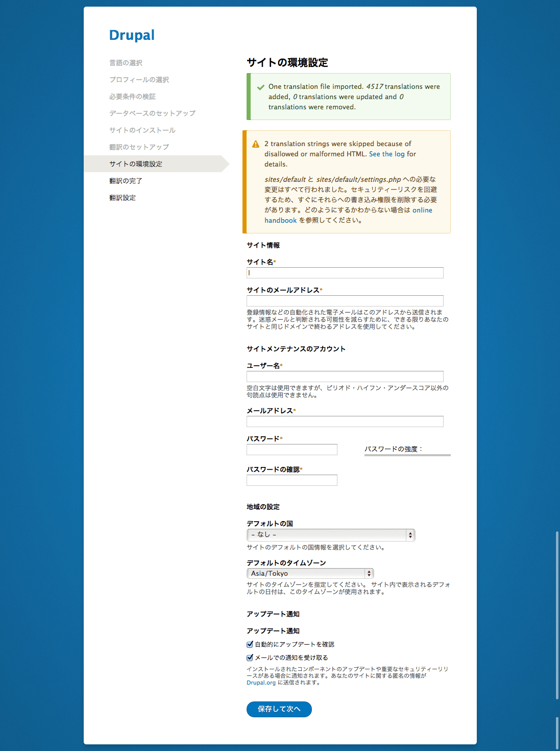Click the green checkmark status icon
Viewport: 560px width, 751px height.
coord(261,87)
